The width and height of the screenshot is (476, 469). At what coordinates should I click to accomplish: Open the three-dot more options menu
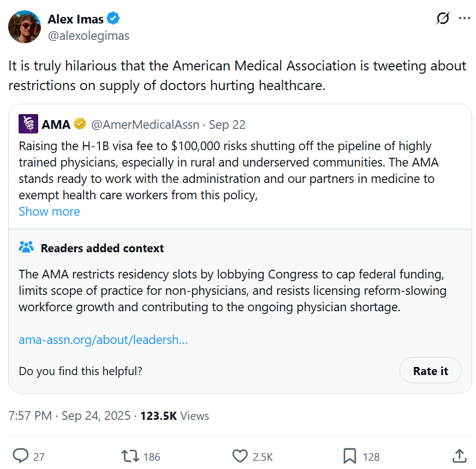click(465, 19)
